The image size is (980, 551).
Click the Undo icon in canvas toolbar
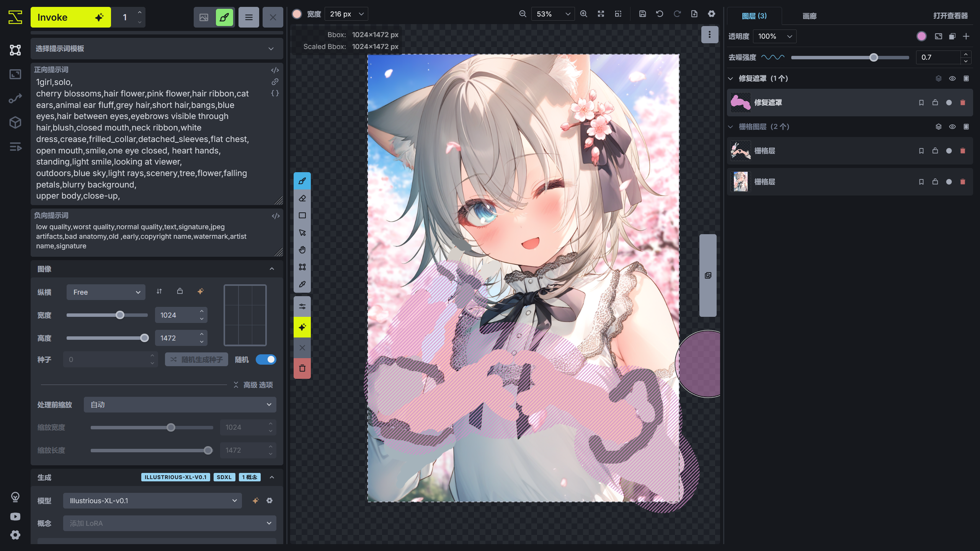point(660,14)
